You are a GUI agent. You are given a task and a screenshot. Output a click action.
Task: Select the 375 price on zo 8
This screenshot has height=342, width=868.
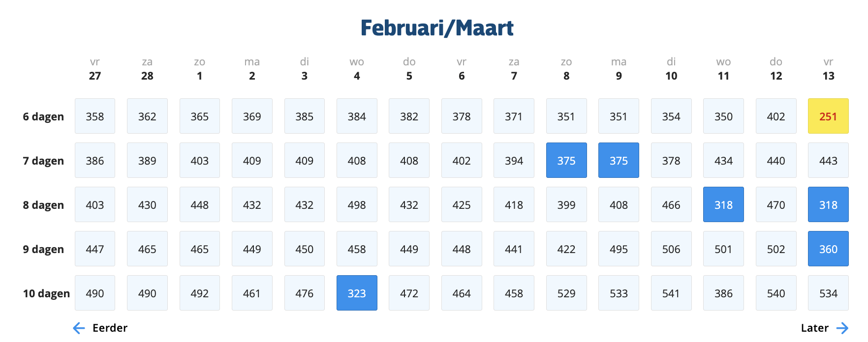pyautogui.click(x=566, y=161)
